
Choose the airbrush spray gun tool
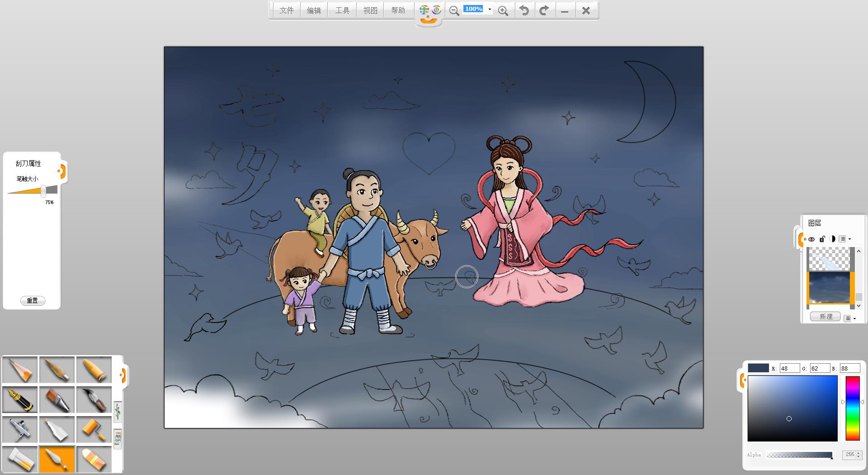coord(20,429)
